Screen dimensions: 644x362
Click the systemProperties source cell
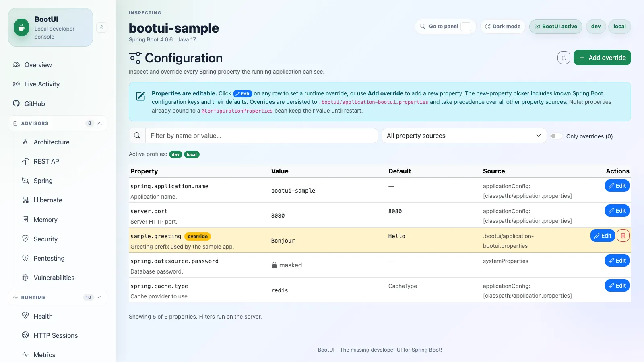(506, 261)
